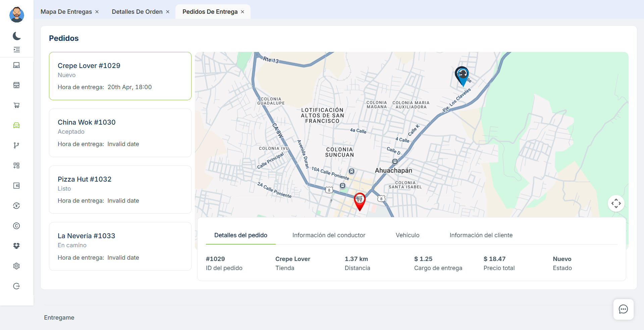Click the Nuevo status in order details
The height and width of the screenshot is (330, 644).
562,259
